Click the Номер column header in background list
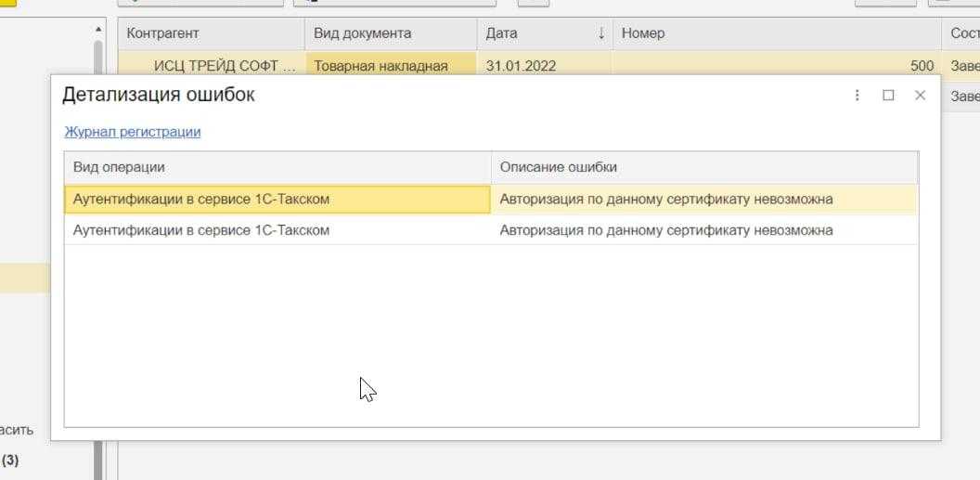 (777, 33)
